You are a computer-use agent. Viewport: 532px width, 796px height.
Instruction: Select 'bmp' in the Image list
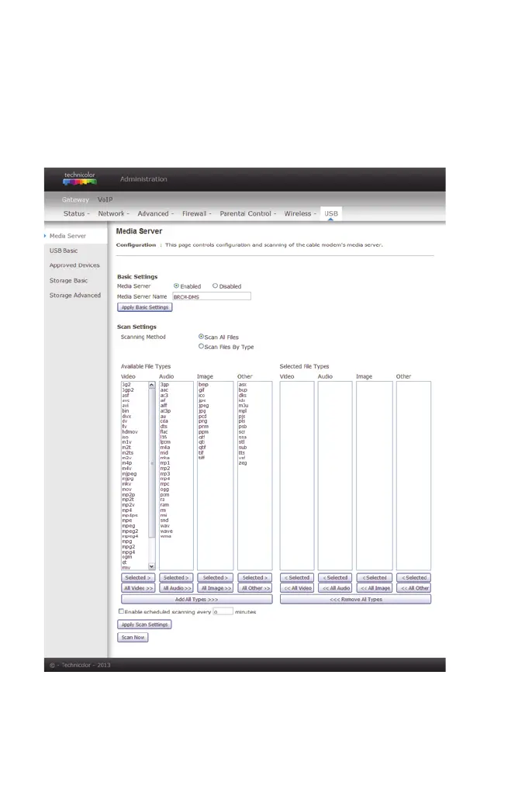tap(203, 385)
